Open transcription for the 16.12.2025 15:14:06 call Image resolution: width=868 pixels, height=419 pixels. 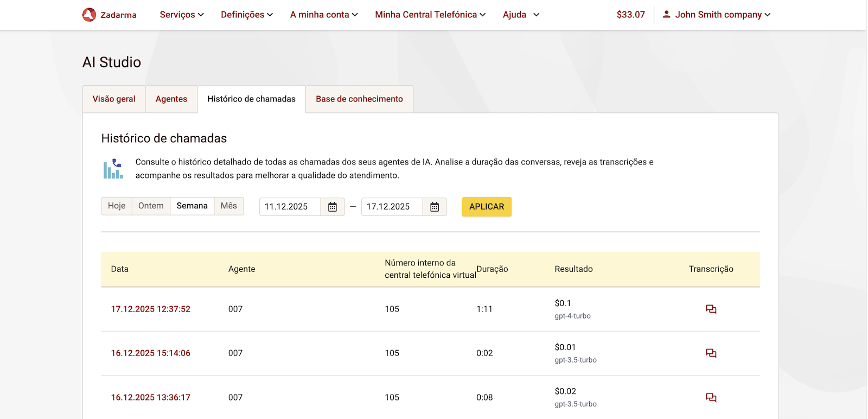pyautogui.click(x=711, y=353)
